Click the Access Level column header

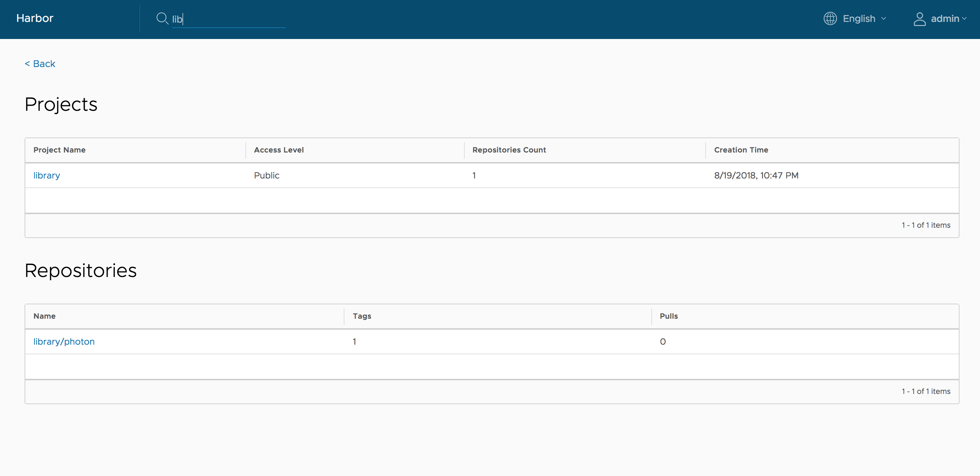(x=279, y=150)
